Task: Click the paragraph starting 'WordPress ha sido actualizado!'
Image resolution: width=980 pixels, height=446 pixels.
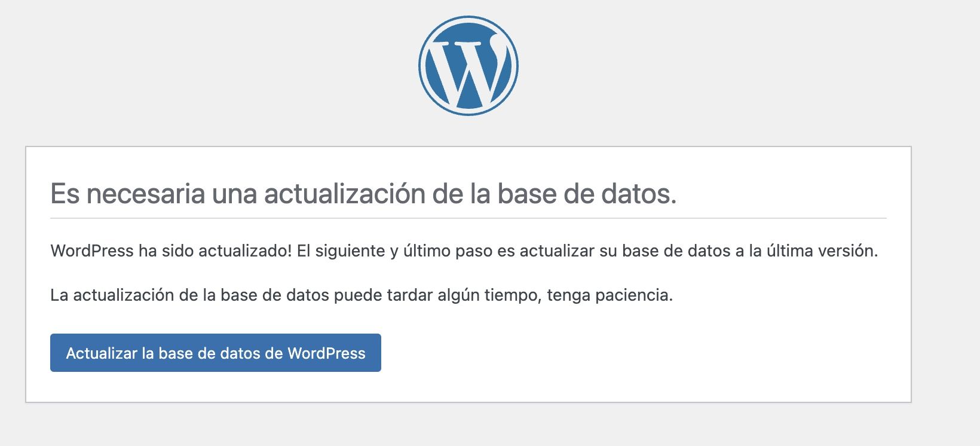Action: point(464,251)
